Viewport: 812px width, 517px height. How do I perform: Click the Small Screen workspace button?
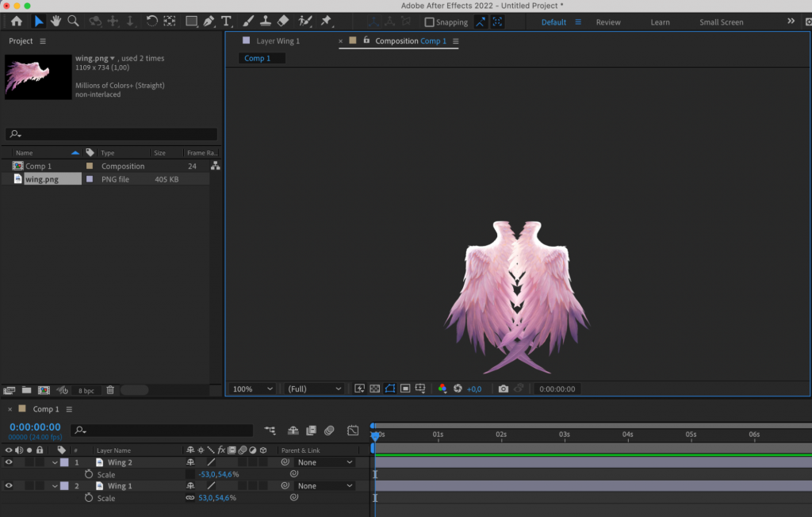[x=720, y=22]
